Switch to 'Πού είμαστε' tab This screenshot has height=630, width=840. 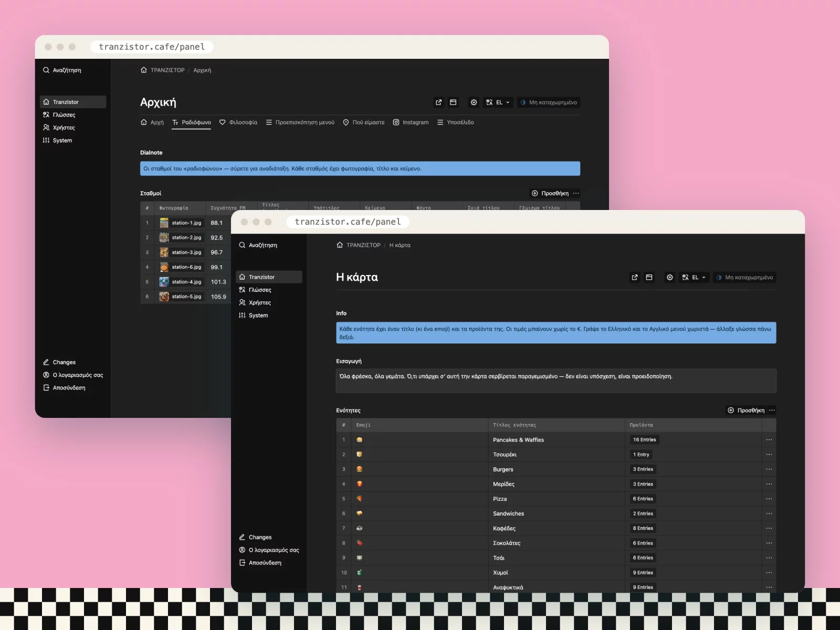pos(364,122)
